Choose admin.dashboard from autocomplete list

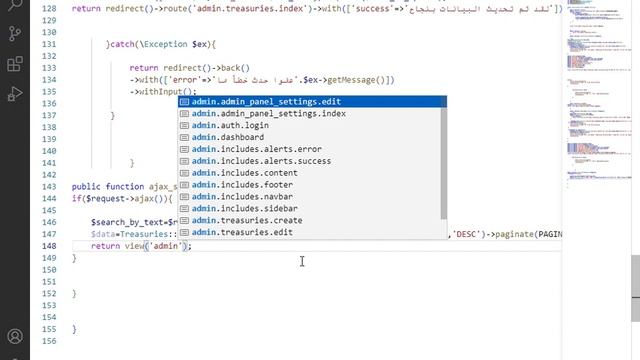[309, 137]
